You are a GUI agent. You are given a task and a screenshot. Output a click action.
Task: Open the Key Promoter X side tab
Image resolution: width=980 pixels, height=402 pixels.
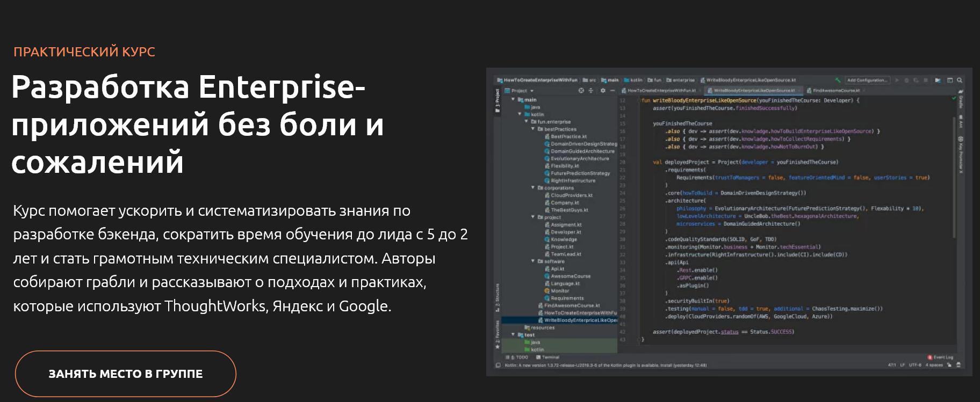tap(961, 155)
